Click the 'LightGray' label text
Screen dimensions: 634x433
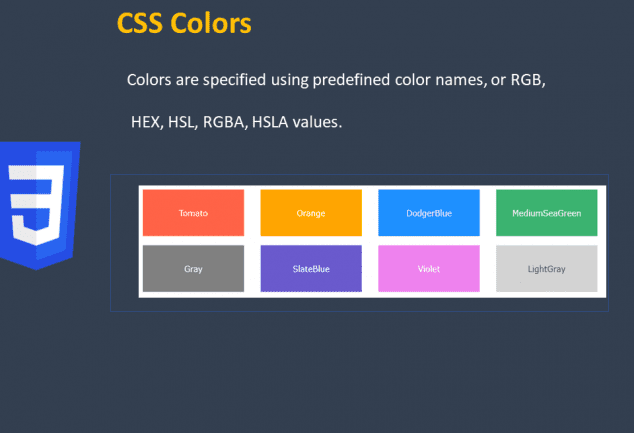click(547, 269)
